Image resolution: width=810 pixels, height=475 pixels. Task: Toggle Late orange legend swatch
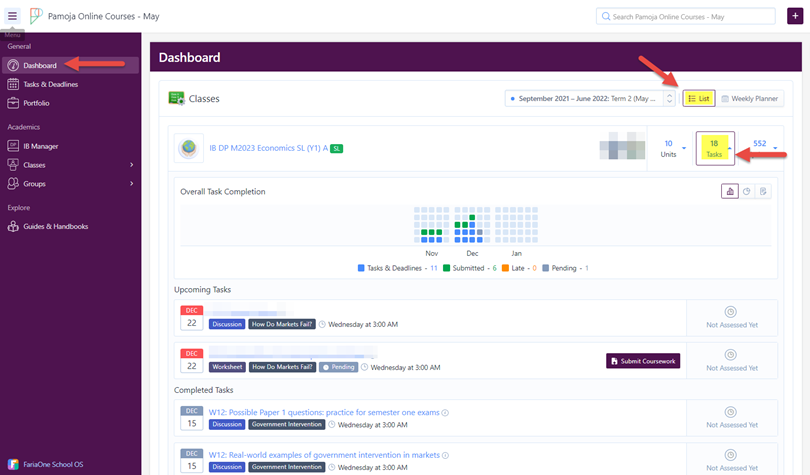[505, 268]
